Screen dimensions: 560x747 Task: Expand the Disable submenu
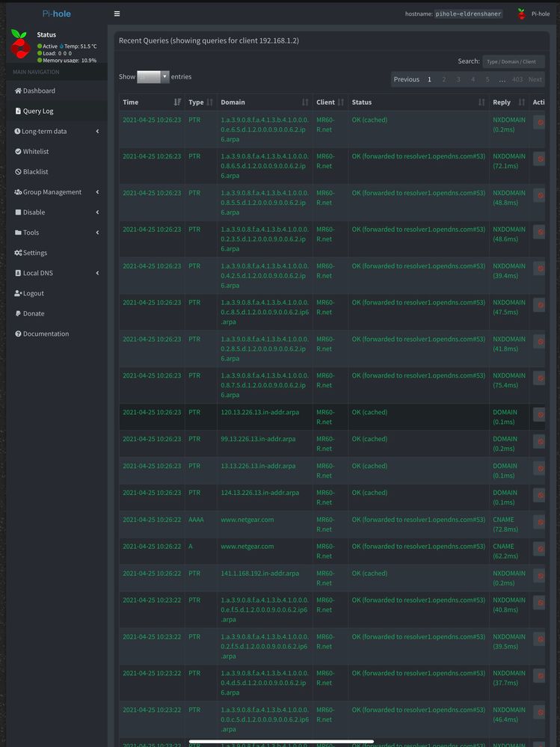coord(56,212)
